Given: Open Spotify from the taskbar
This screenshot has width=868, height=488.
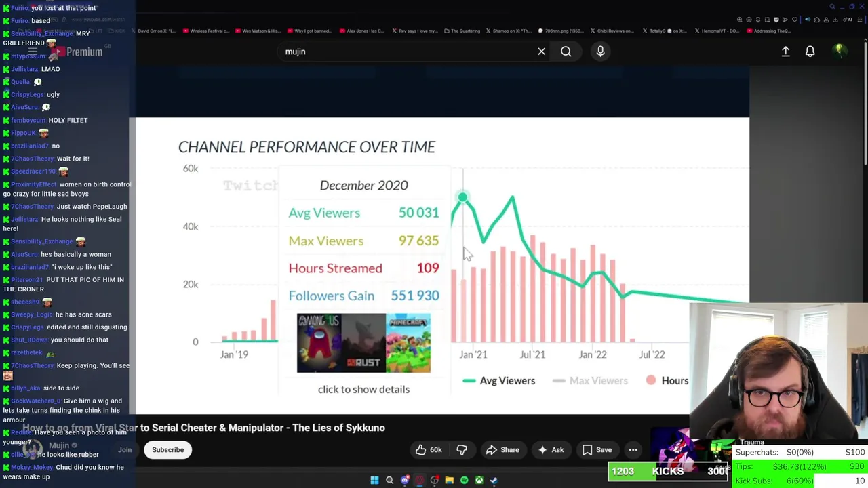Looking at the screenshot, I should 464,481.
